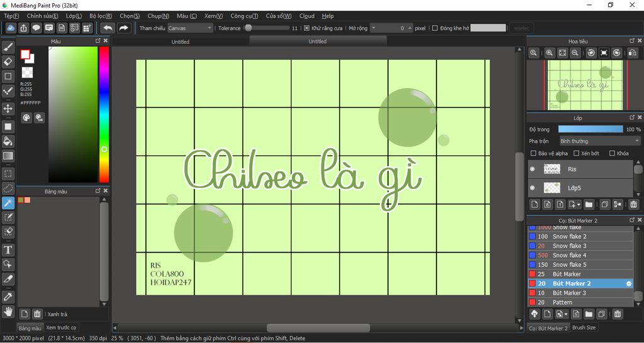Select the rectangular Select tool

[x=8, y=173]
